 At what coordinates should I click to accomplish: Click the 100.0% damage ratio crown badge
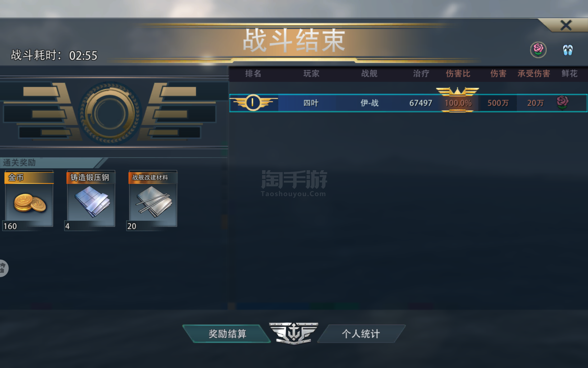pyautogui.click(x=458, y=100)
